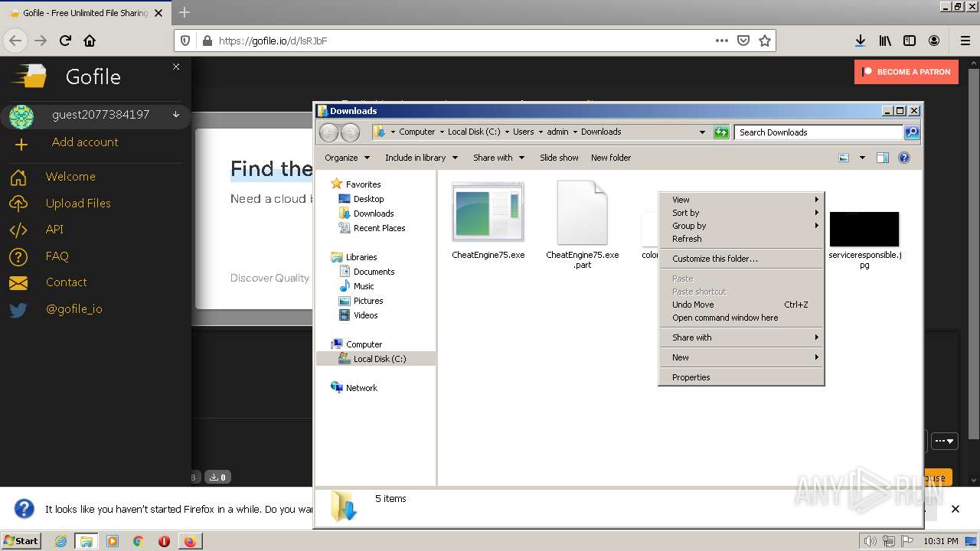Open Include in library dropdown
980x551 pixels.
(x=421, y=158)
